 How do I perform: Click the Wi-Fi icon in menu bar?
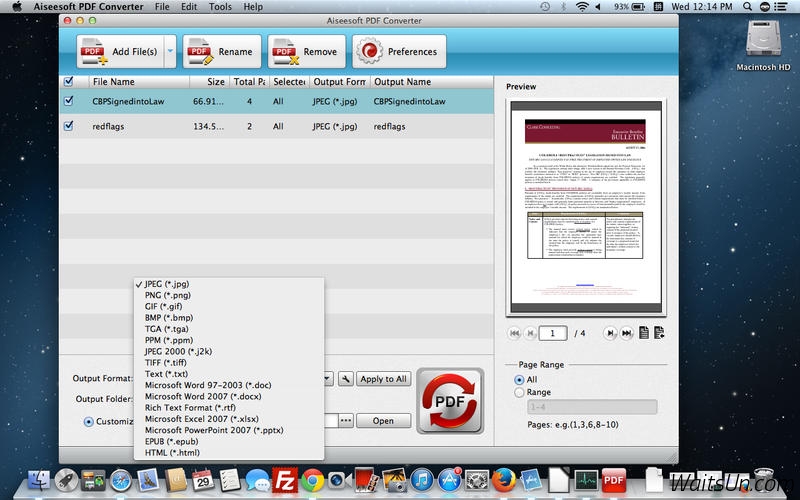point(582,7)
